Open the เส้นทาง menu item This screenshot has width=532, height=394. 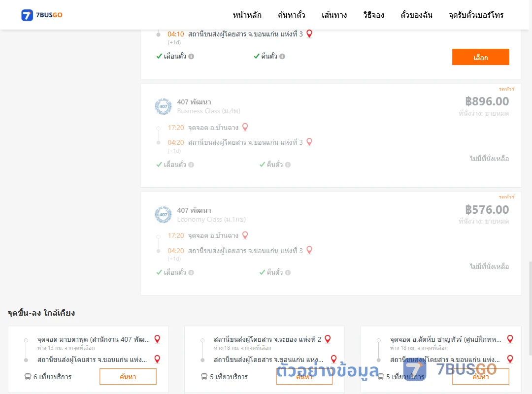(334, 15)
